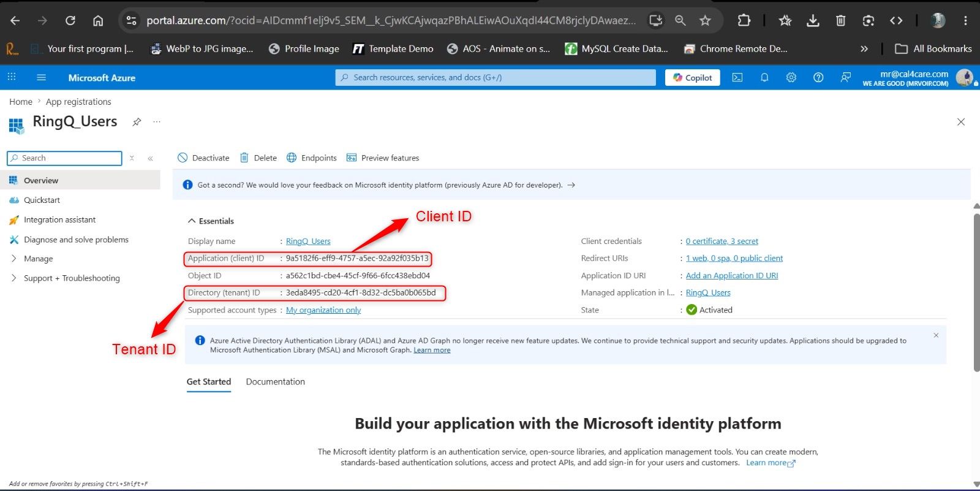This screenshot has height=491, width=980.
Task: Go back to the previous browser page
Action: coord(15,20)
